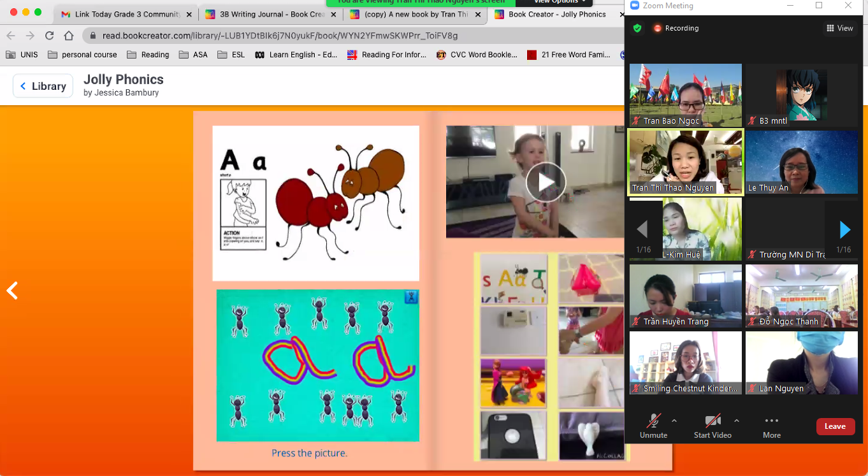Image resolution: width=868 pixels, height=476 pixels.
Task: Leave the Zoom meeting
Action: (x=835, y=426)
